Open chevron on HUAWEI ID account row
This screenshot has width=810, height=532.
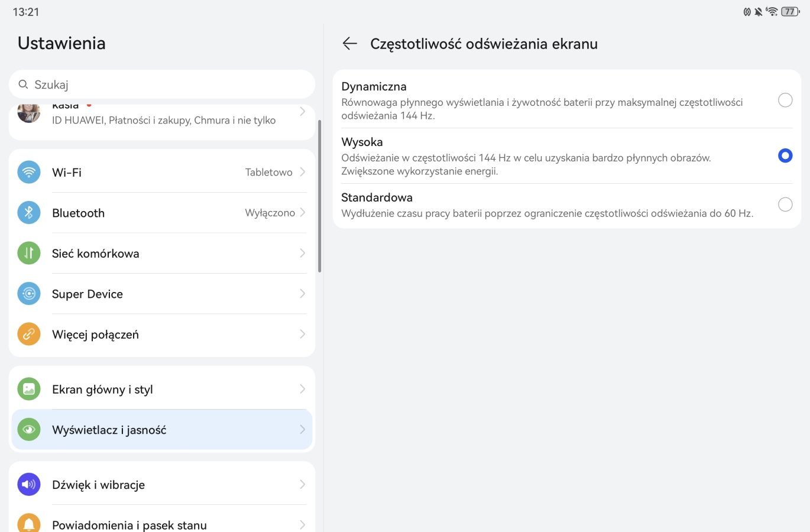302,111
